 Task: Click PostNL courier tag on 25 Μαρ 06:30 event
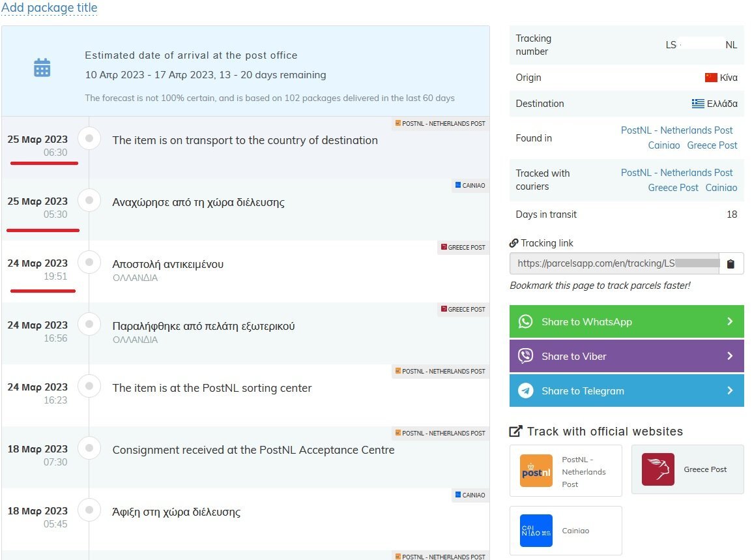click(441, 123)
